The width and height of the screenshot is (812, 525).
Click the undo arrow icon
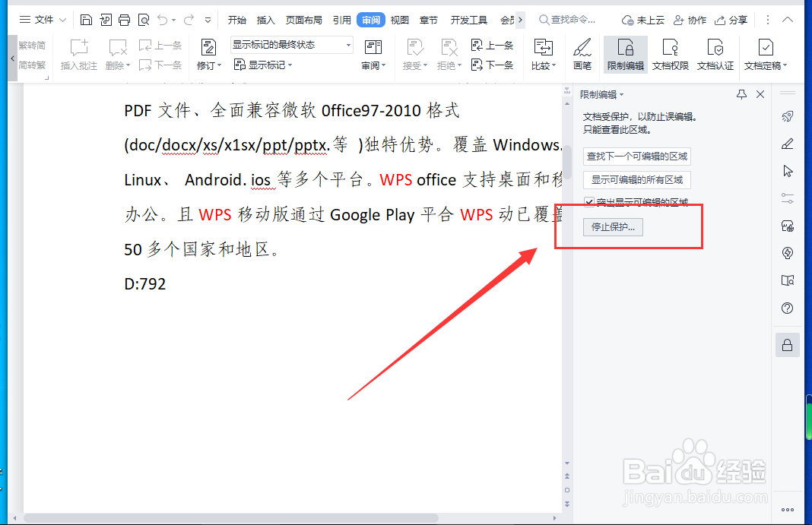(163, 21)
